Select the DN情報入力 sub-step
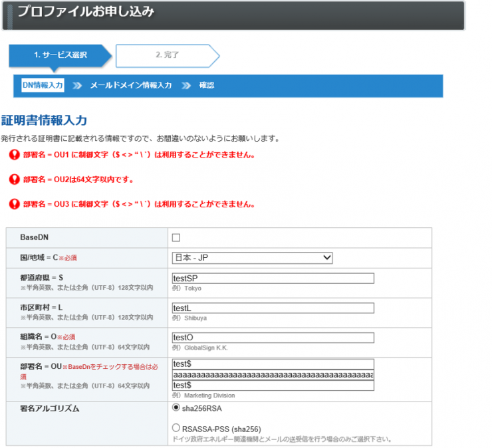492x448 pixels. tap(43, 85)
